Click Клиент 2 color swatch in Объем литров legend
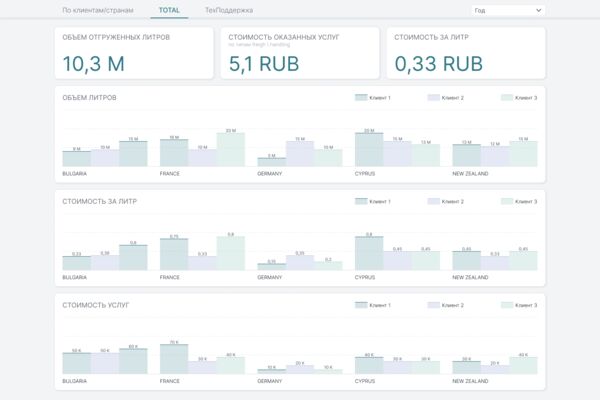The image size is (600, 400). [x=434, y=98]
